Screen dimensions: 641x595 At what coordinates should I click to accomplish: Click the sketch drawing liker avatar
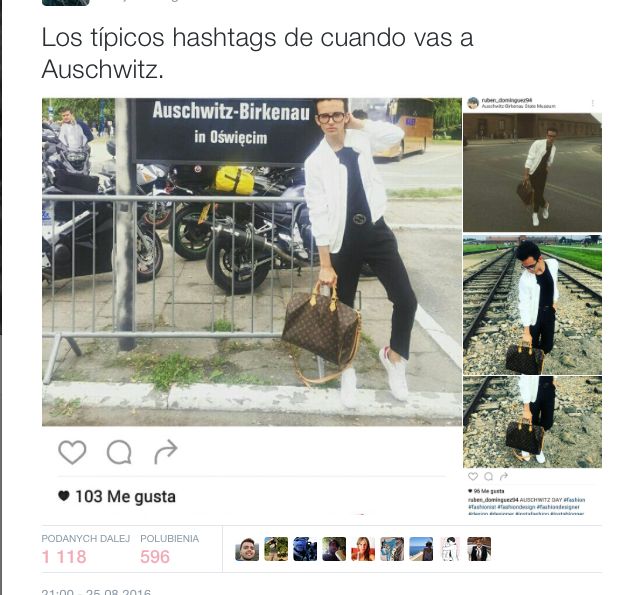450,549
